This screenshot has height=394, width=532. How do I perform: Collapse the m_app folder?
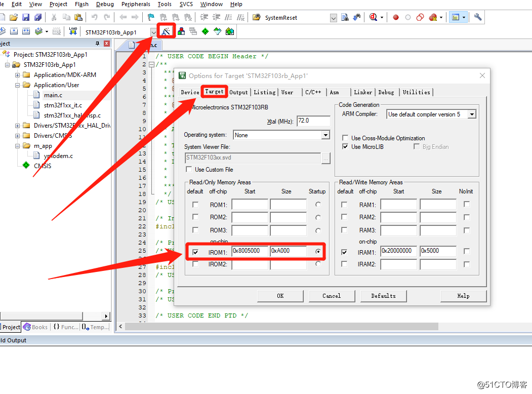pyautogui.click(x=18, y=146)
